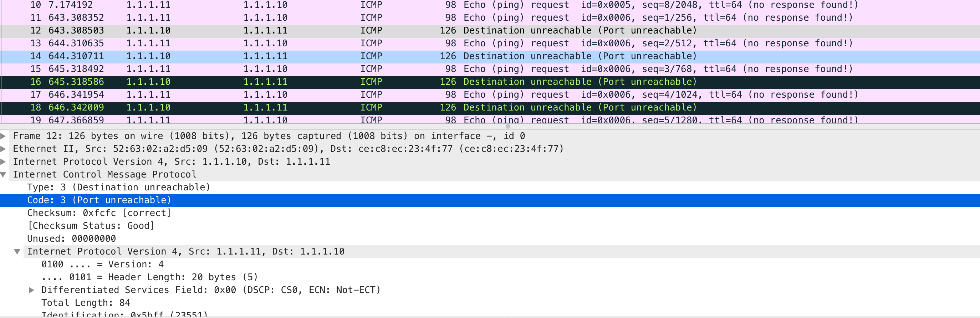
Task: Click length 126 in packet 14
Action: [448, 56]
